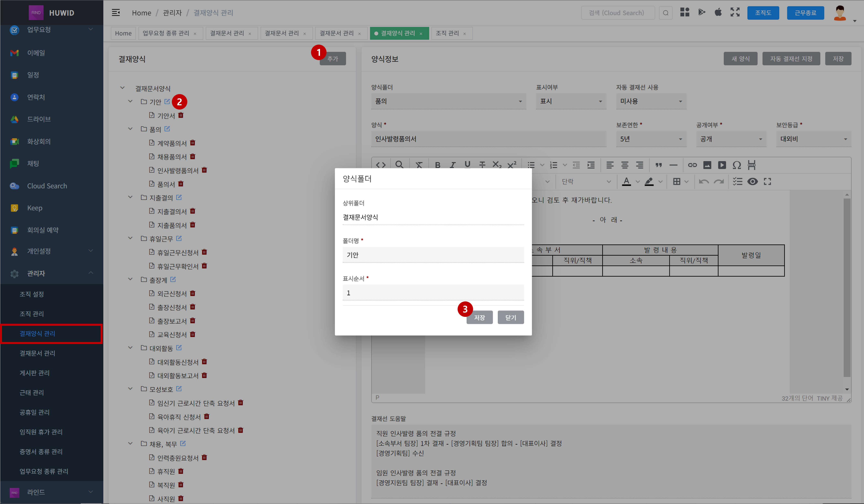This screenshot has width=864, height=504.
Task: Insert link using editor toolbar icon
Action: [x=692, y=165]
